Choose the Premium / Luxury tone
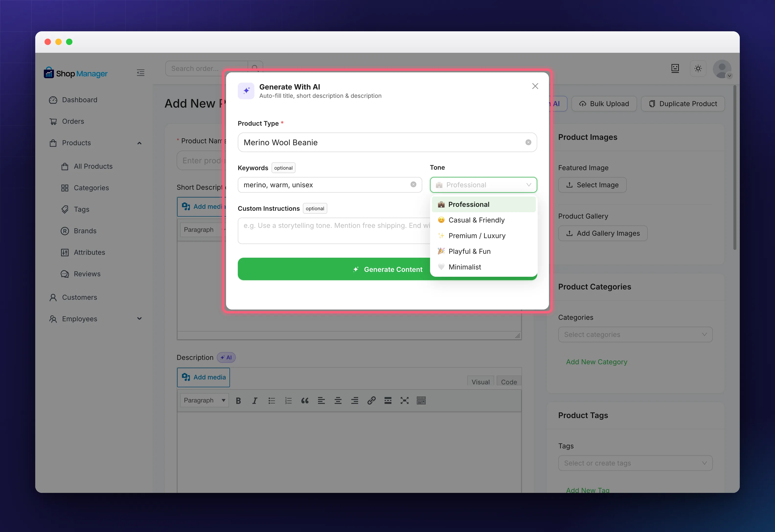This screenshot has height=532, width=775. click(x=483, y=236)
